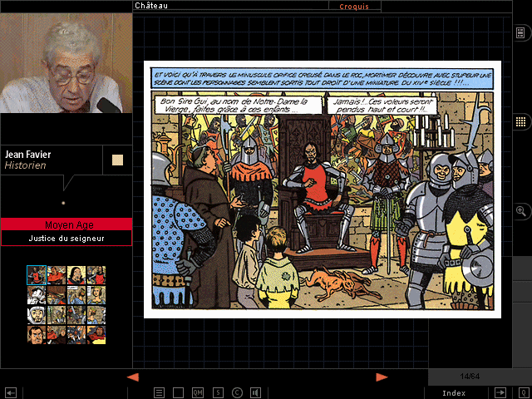Open the Index
This screenshot has height=399, width=532.
[x=454, y=393]
